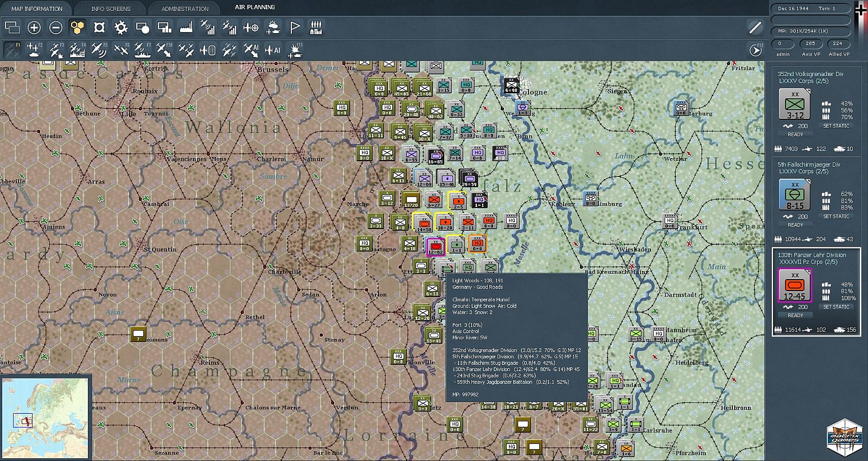868x461 pixels.
Task: Click the Europe minimap in bottom-left corner
Action: (x=45, y=418)
